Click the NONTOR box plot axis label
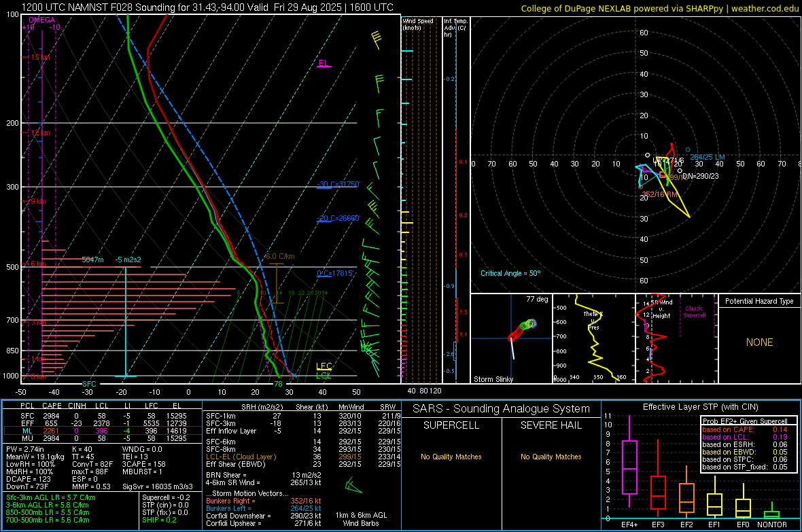Screen dimensions: 802x532 772,525
